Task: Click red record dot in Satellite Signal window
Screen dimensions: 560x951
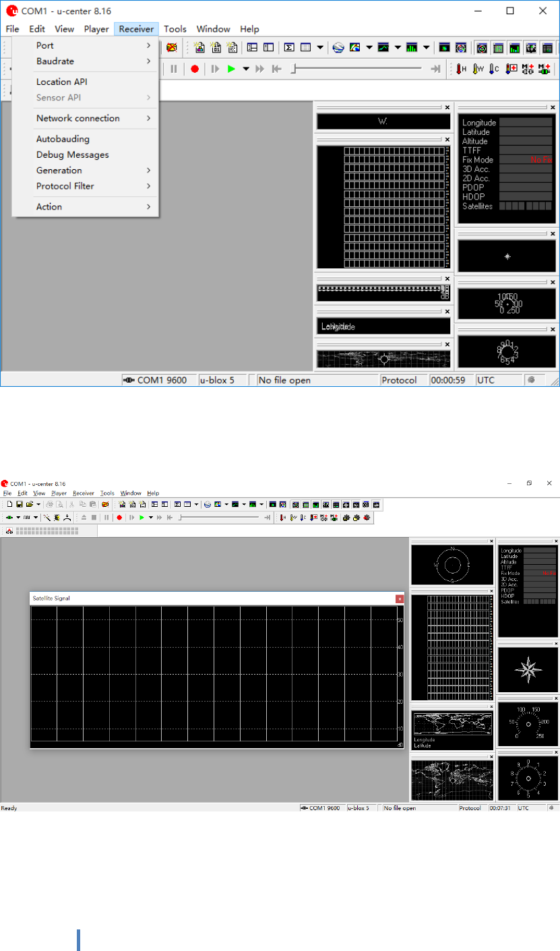Action: pyautogui.click(x=119, y=518)
